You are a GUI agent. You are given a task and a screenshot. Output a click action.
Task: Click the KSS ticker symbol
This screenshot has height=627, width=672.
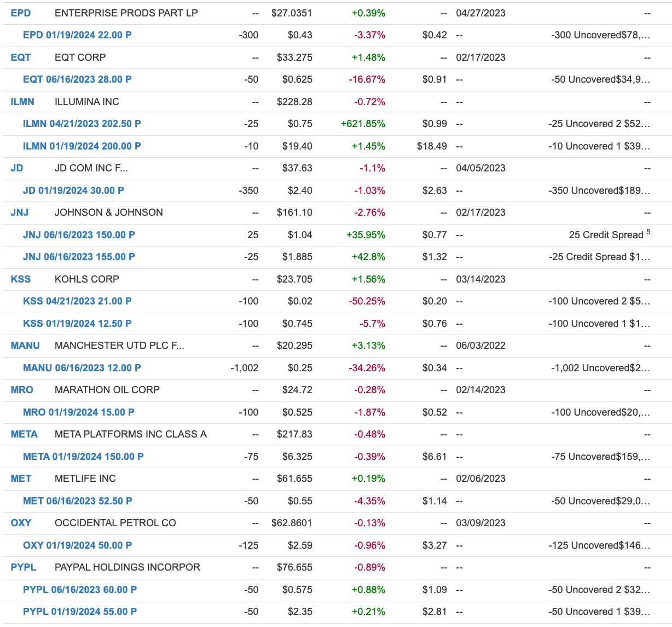(x=21, y=279)
